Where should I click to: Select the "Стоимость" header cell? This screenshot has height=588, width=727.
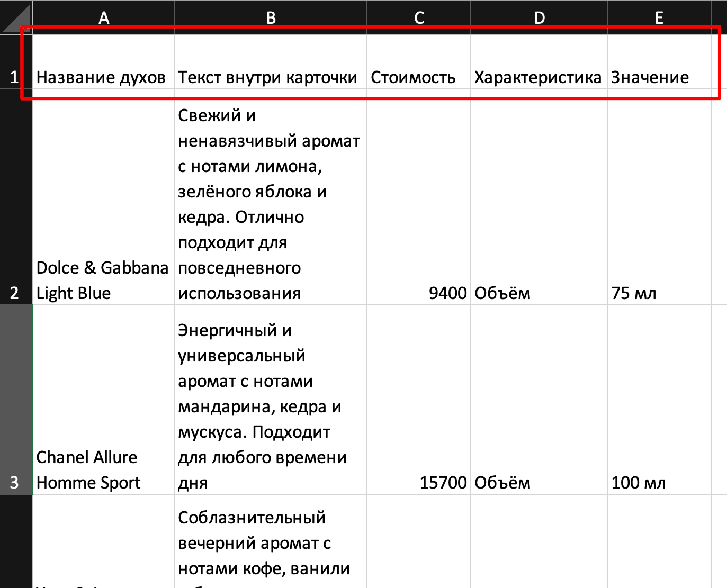click(419, 62)
